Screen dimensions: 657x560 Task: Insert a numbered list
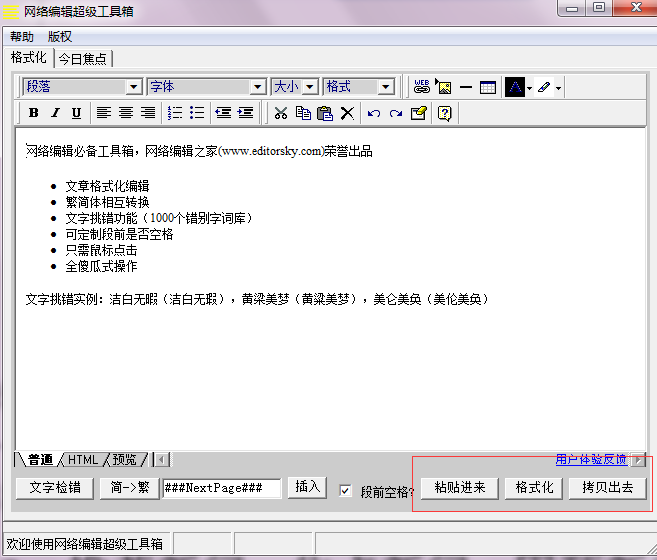[175, 113]
